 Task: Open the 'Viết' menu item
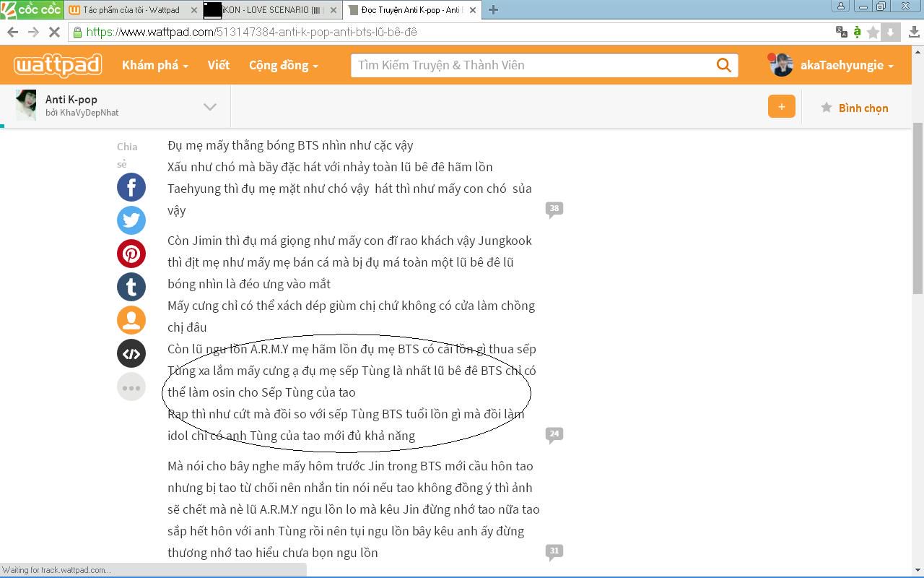tap(219, 65)
